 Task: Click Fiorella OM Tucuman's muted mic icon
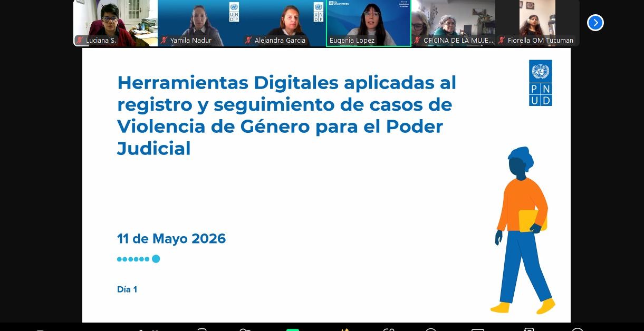click(x=502, y=40)
